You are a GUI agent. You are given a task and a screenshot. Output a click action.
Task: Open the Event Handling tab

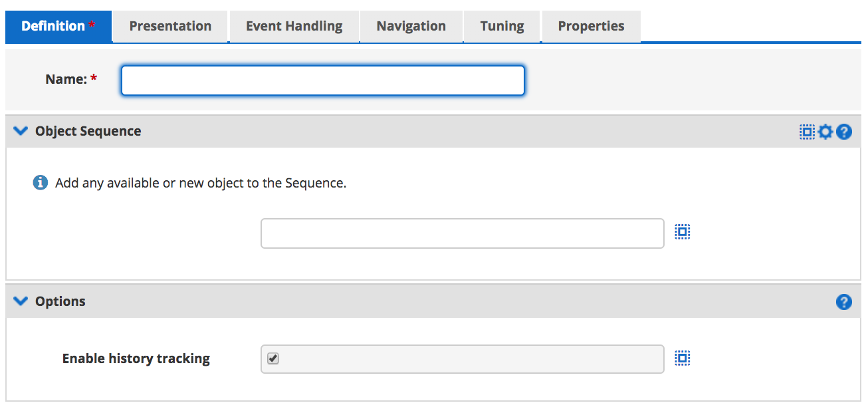point(294,26)
